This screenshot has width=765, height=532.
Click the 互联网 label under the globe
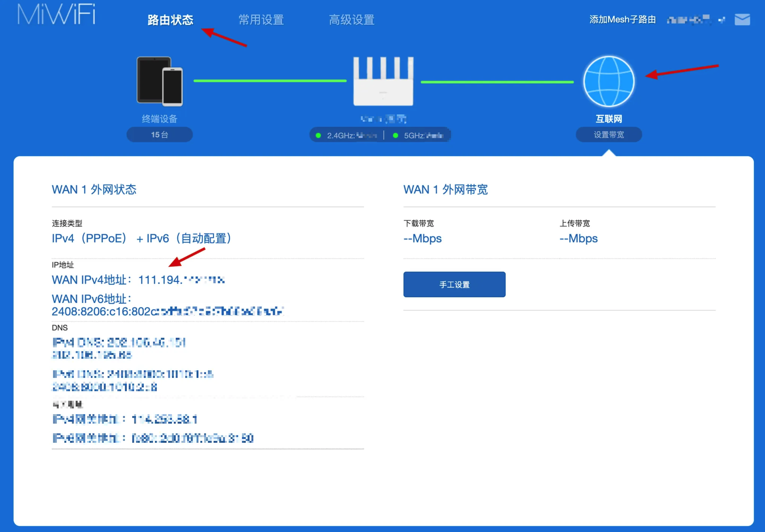(609, 119)
